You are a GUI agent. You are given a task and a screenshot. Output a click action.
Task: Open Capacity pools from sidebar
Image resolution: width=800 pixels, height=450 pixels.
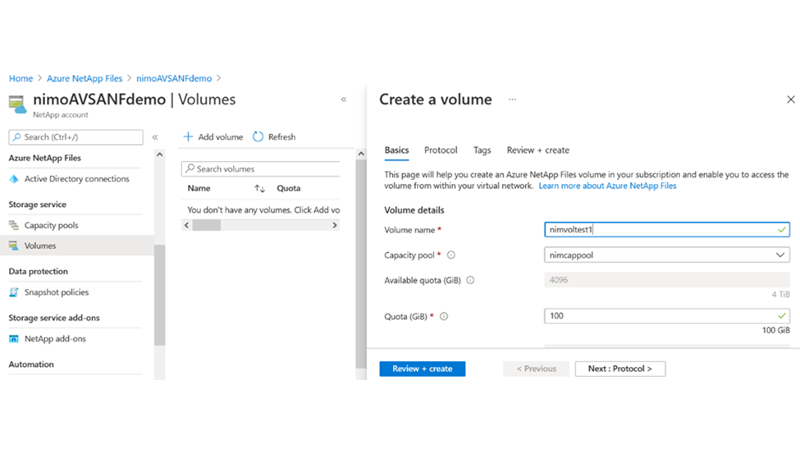[x=51, y=225]
